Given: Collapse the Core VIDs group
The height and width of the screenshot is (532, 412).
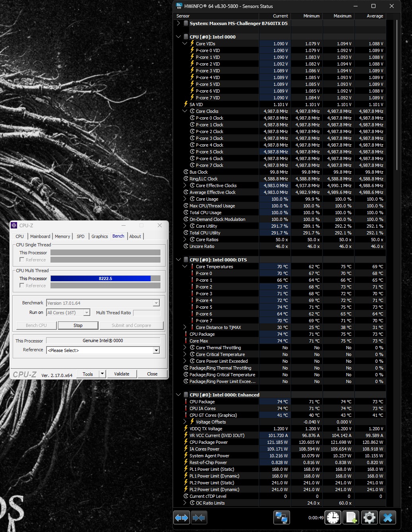Looking at the screenshot, I should pyautogui.click(x=185, y=44).
